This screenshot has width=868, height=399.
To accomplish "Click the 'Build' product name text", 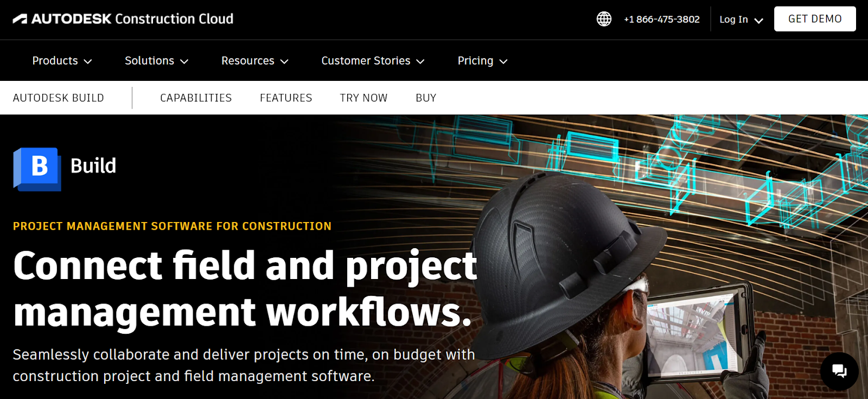I will click(93, 166).
